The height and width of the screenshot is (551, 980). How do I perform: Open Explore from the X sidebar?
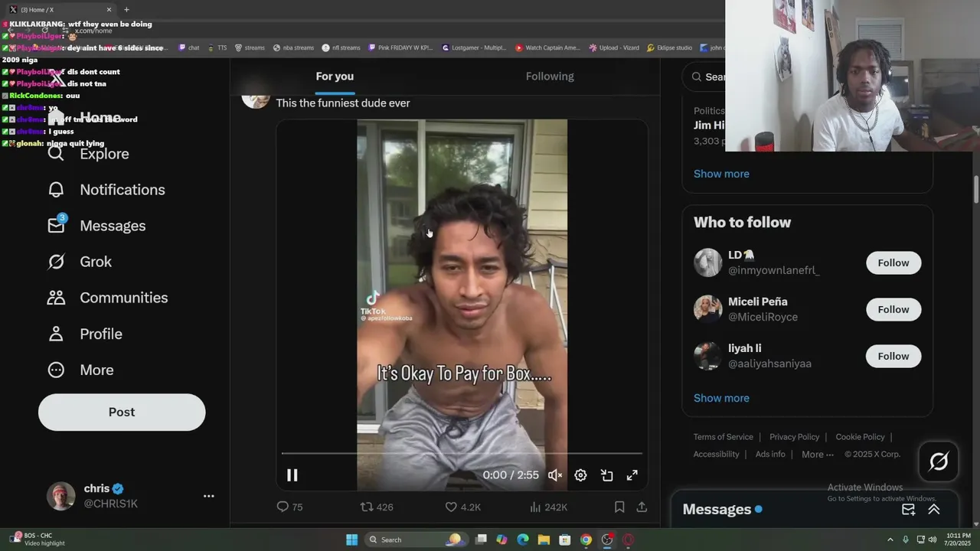click(x=88, y=154)
